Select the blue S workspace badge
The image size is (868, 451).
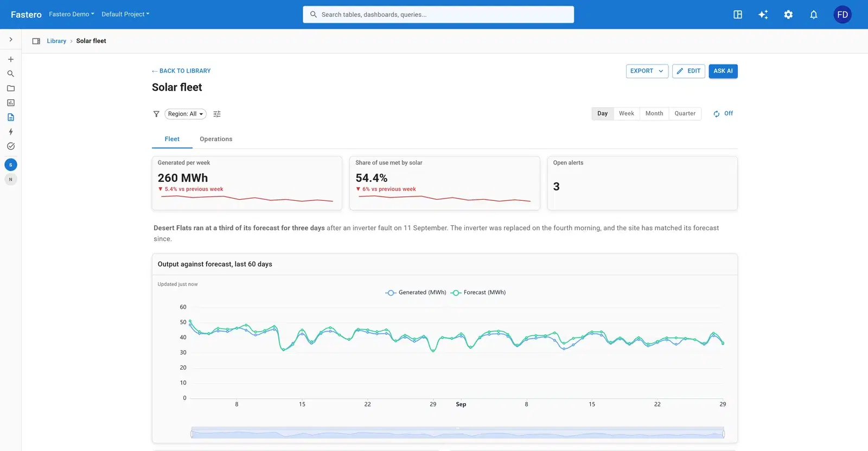[x=10, y=165]
